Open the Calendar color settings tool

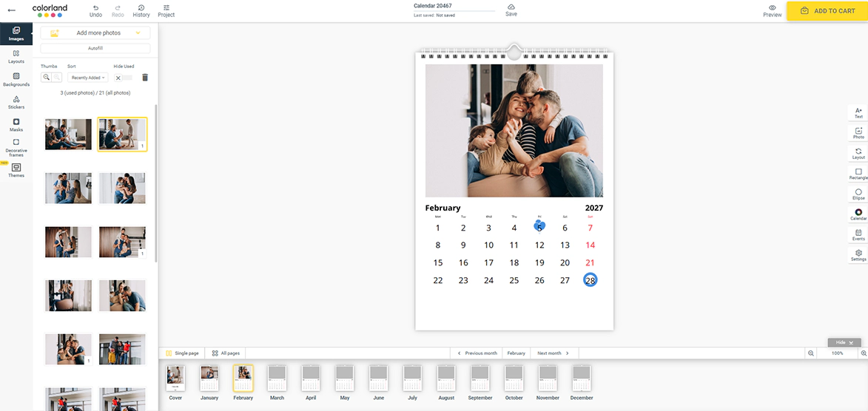coord(858,214)
